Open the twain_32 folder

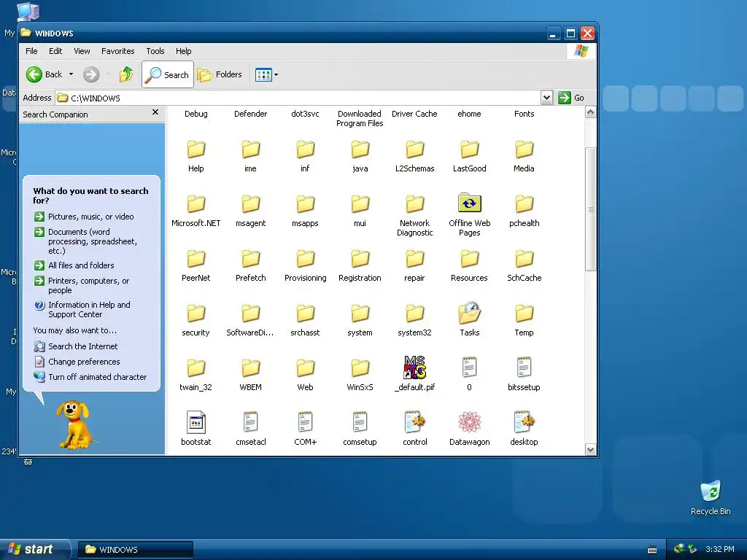click(196, 368)
